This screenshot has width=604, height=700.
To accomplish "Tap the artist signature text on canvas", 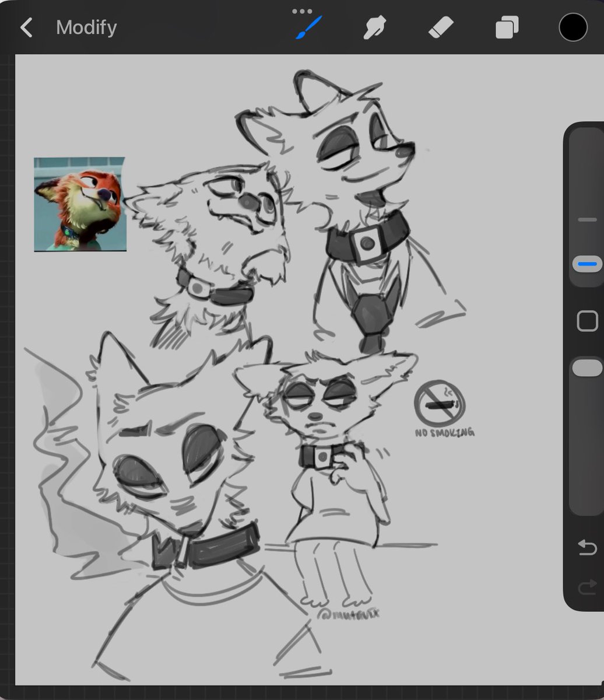I will click(349, 614).
